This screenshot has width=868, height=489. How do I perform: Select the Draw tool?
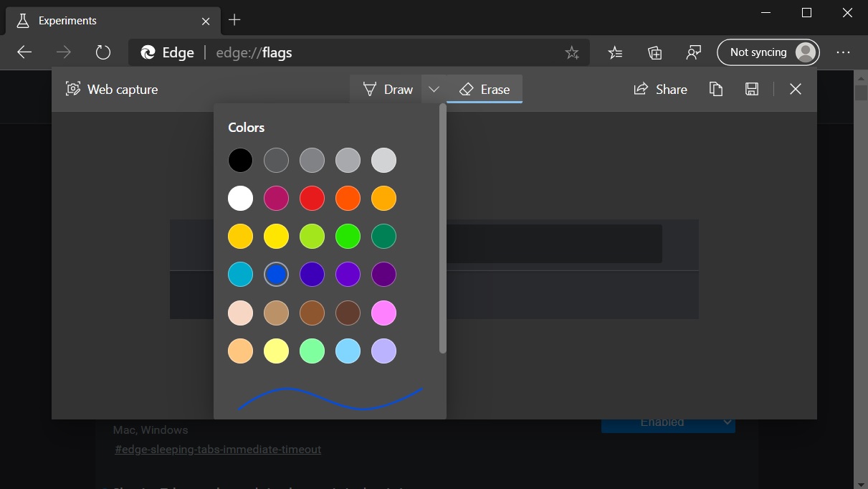click(x=388, y=89)
